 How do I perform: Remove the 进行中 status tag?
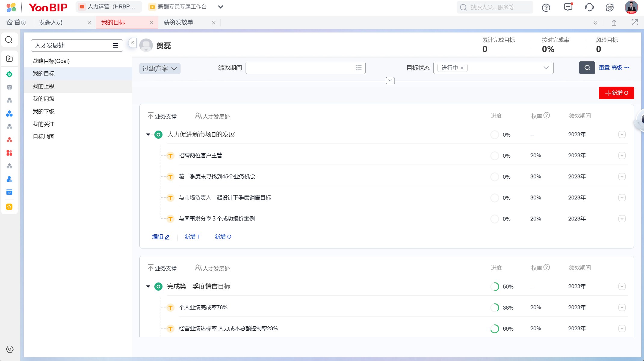click(462, 68)
